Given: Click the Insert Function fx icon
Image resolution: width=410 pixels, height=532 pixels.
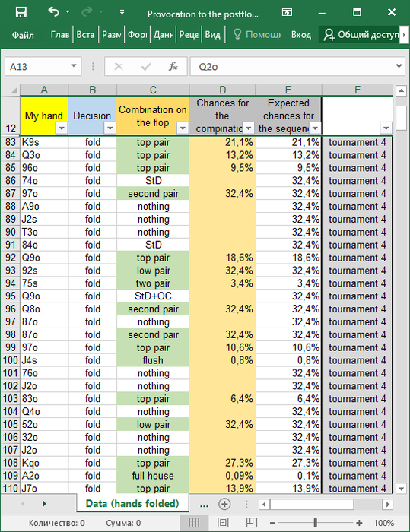Looking at the screenshot, I should (x=173, y=67).
